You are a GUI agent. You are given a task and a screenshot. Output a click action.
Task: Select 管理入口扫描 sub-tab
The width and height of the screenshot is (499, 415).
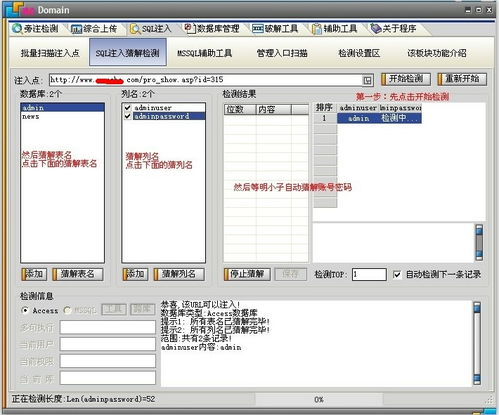click(282, 53)
